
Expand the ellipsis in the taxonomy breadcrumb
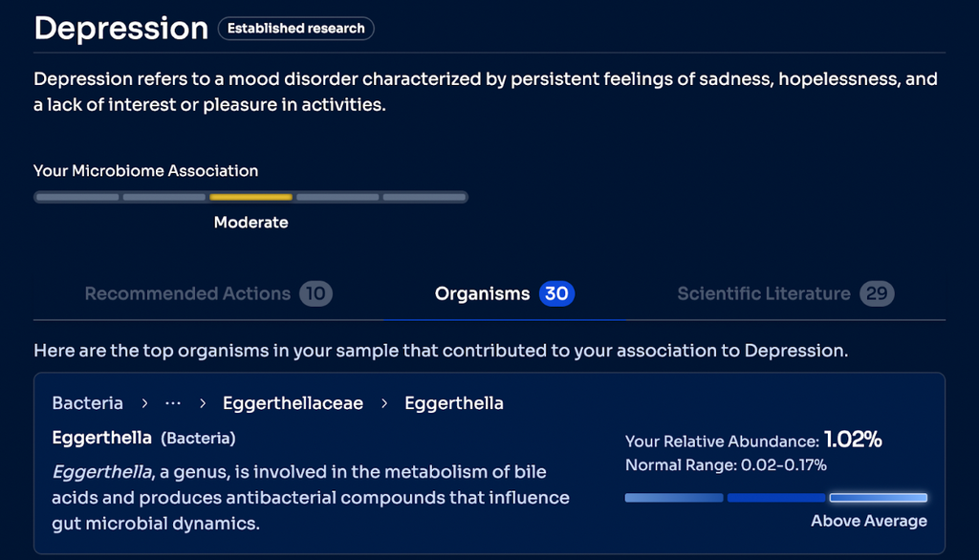pos(173,403)
